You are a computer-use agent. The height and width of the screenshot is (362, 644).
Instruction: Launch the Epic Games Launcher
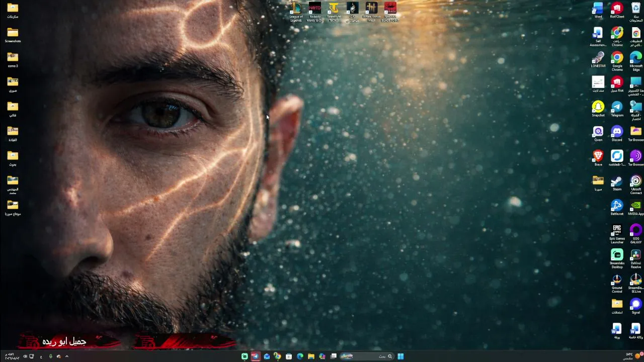[617, 234]
